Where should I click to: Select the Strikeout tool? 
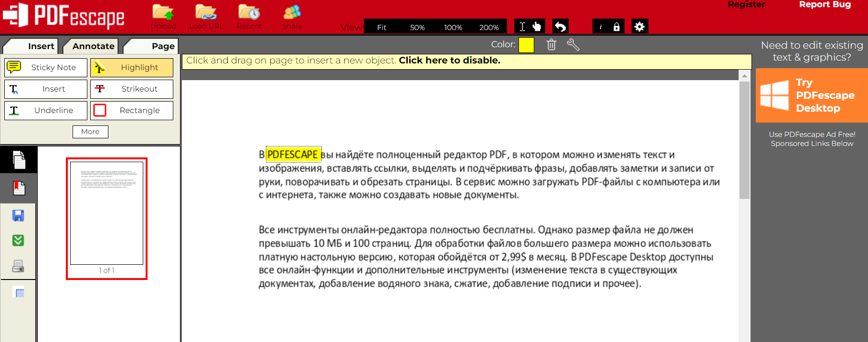click(x=132, y=89)
